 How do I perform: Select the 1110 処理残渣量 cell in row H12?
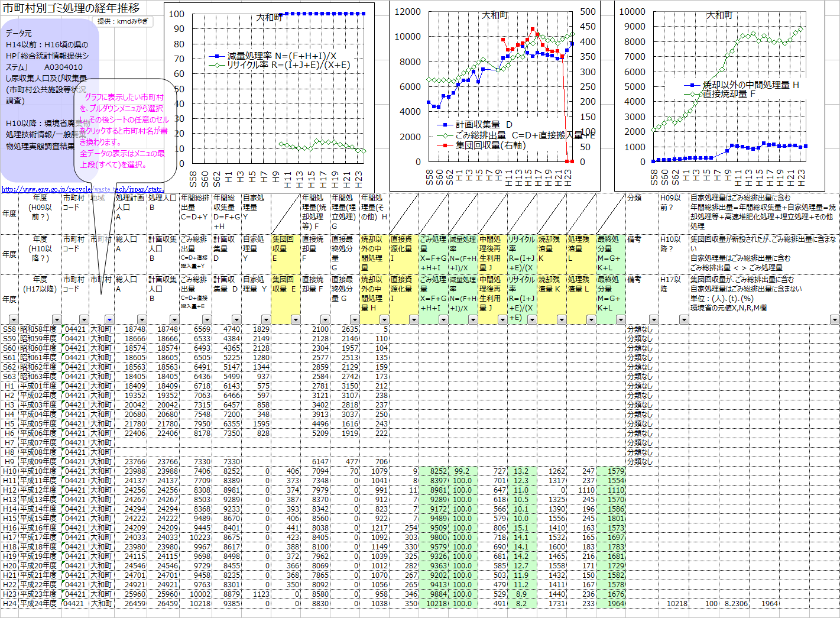coord(581,490)
